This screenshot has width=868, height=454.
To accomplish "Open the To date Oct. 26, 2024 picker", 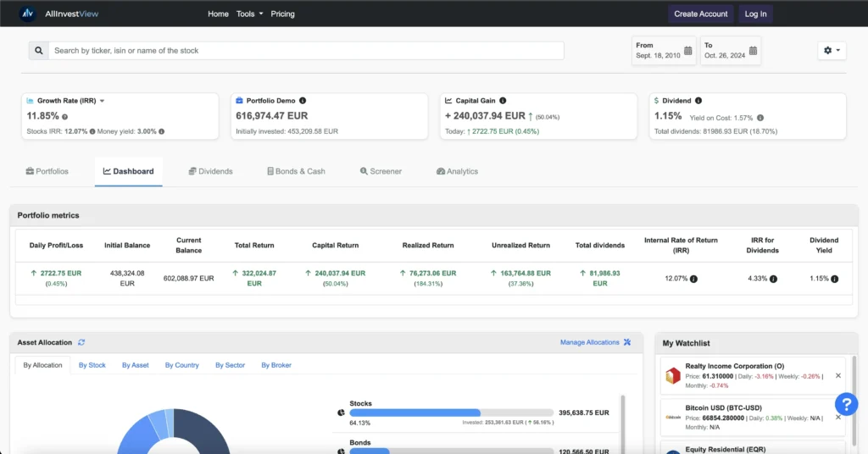I will tap(731, 50).
